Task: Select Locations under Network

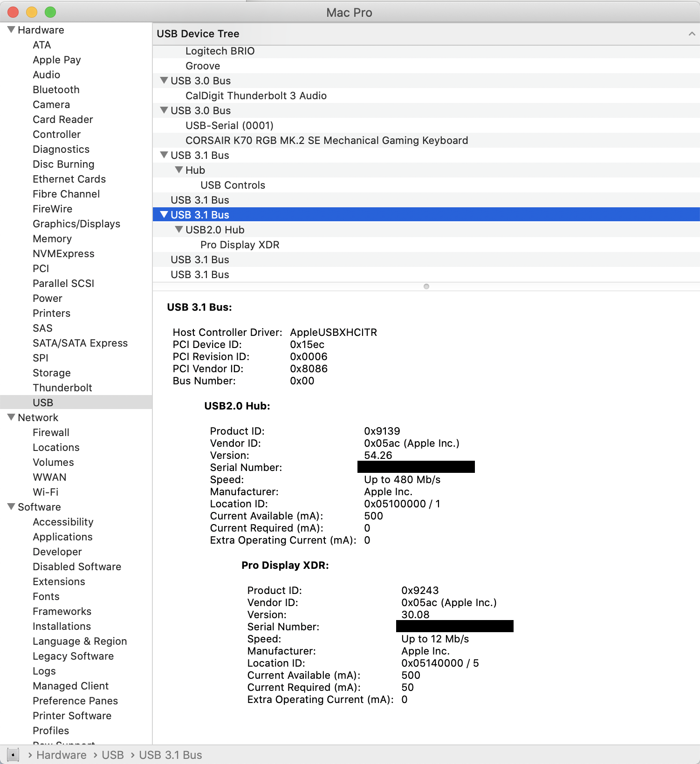Action: pos(56,448)
